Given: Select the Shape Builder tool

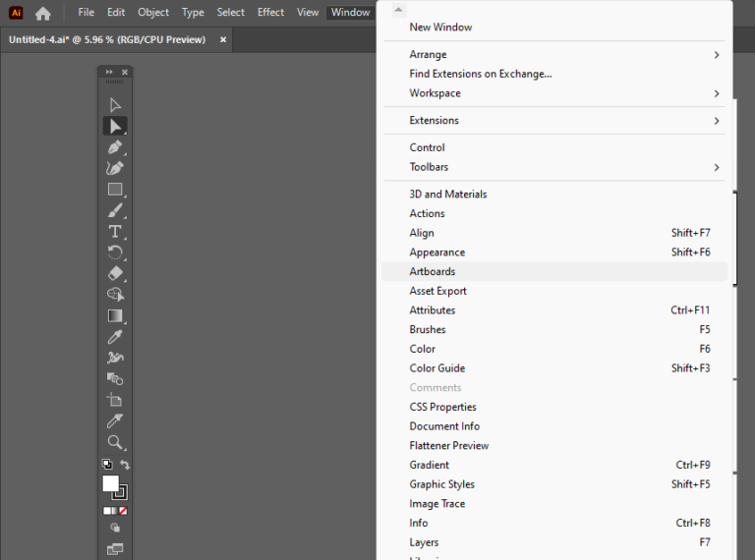Looking at the screenshot, I should (x=115, y=295).
